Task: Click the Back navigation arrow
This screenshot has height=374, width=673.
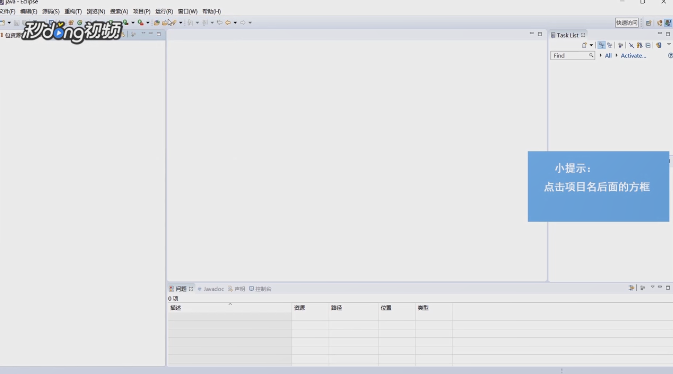Action: [228, 23]
